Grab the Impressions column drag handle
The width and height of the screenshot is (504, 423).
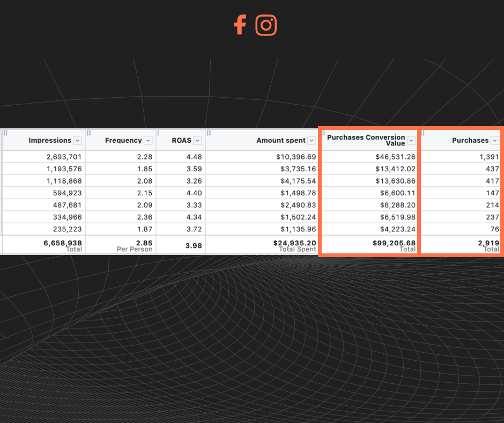click(x=5, y=133)
